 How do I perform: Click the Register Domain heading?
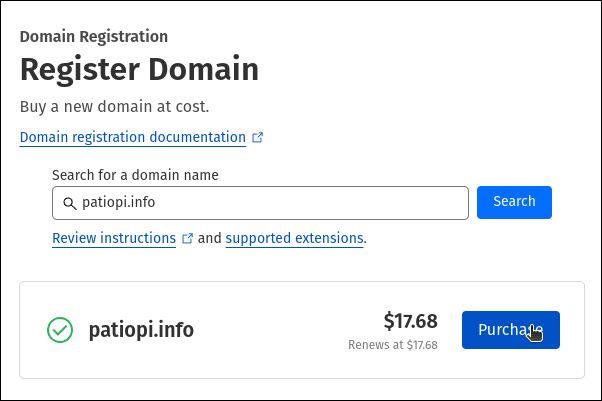pos(139,70)
